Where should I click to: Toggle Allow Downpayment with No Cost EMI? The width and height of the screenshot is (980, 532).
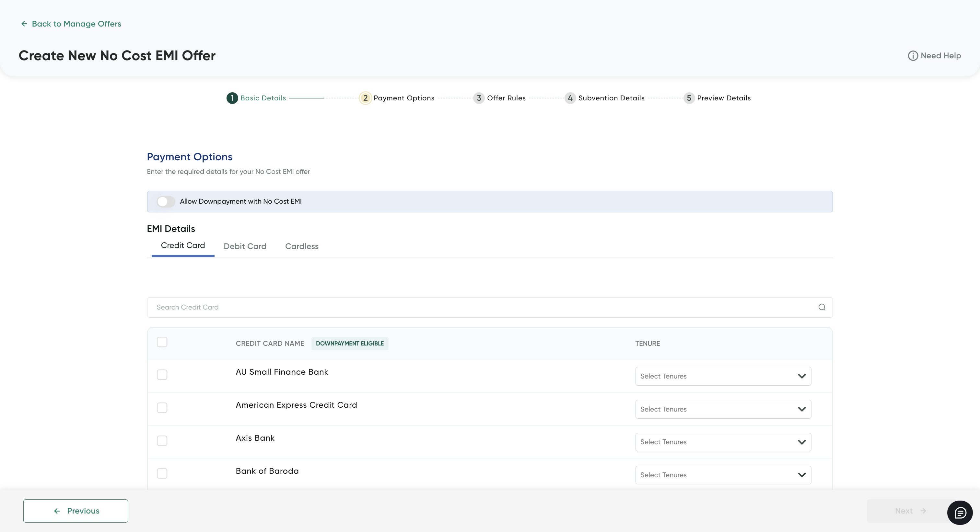point(166,201)
